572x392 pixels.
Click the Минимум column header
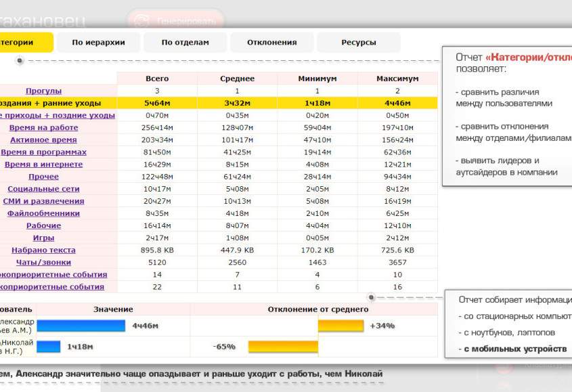tap(317, 79)
